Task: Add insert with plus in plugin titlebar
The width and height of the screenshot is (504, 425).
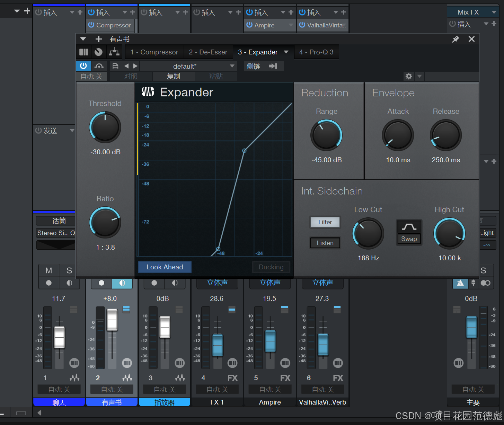Action: (99, 39)
